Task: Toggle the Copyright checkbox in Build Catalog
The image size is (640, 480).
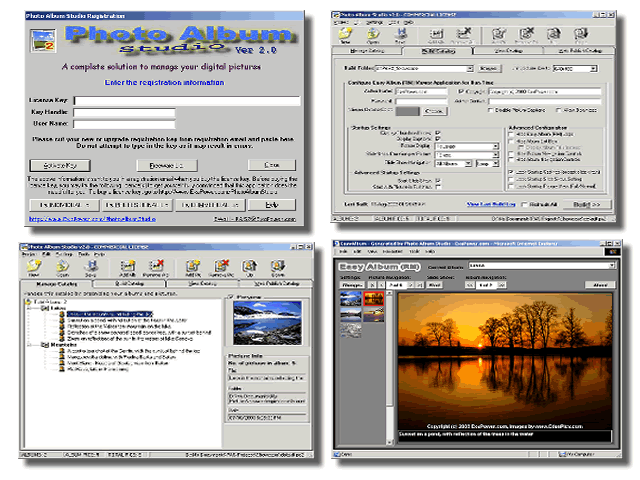Action: (x=461, y=91)
